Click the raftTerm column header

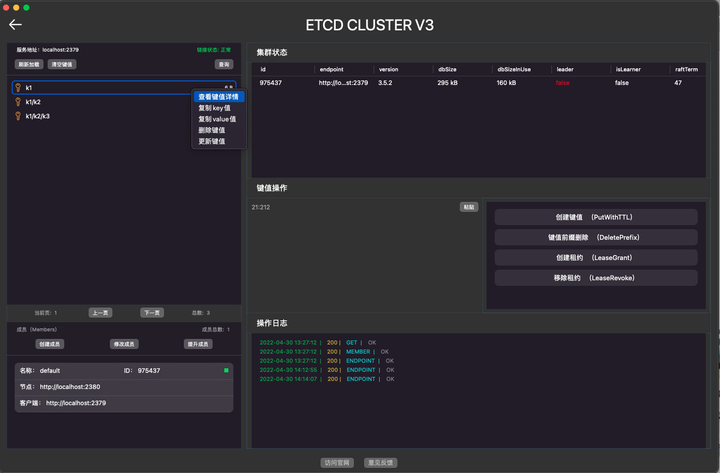pos(686,69)
